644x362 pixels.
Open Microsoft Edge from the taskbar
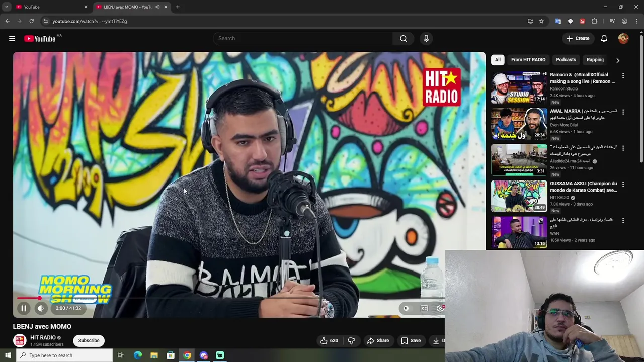(137, 355)
